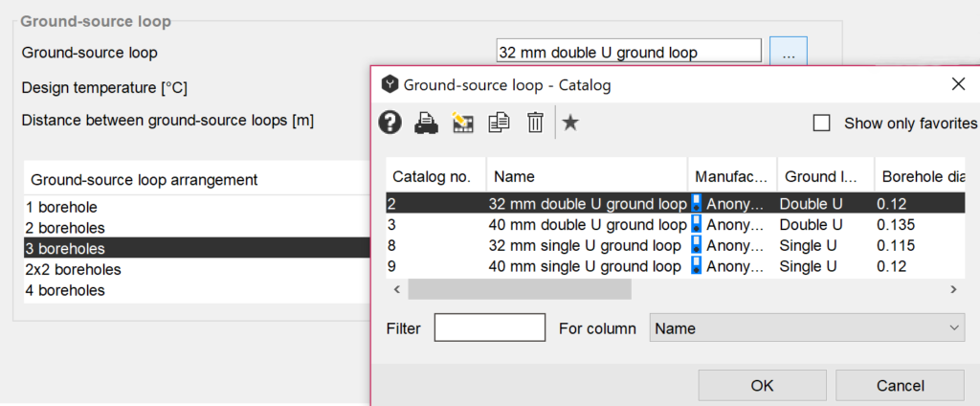Screen dimensions: 980x406
Task: Cancel the catalog dialog
Action: 900,386
